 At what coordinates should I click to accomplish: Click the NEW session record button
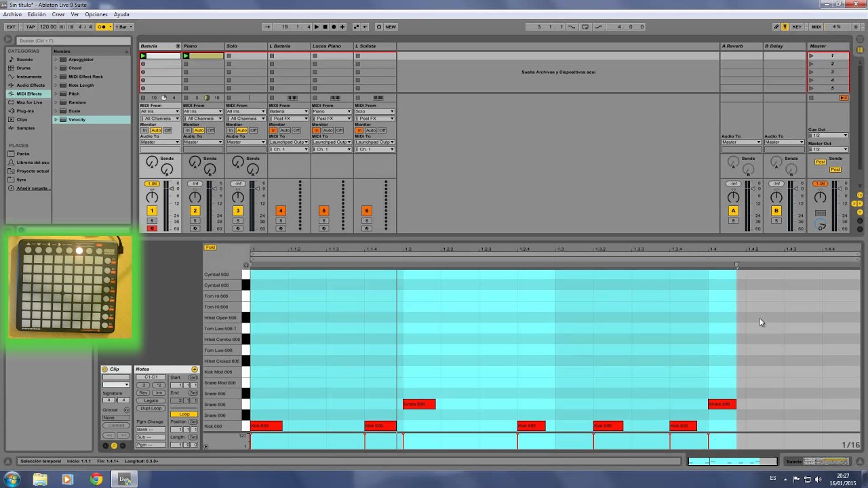click(x=391, y=27)
